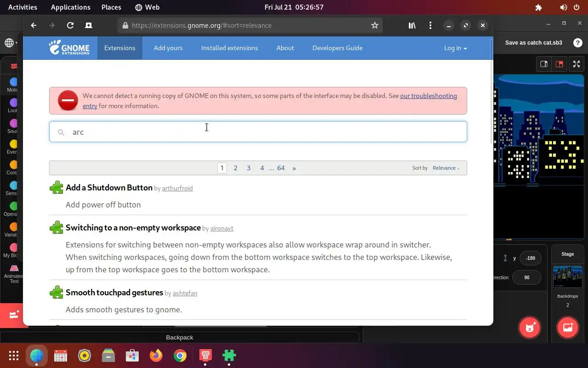Open 'Add a Shutdown Button' extension
Image resolution: width=588 pixels, height=368 pixels.
point(109,188)
